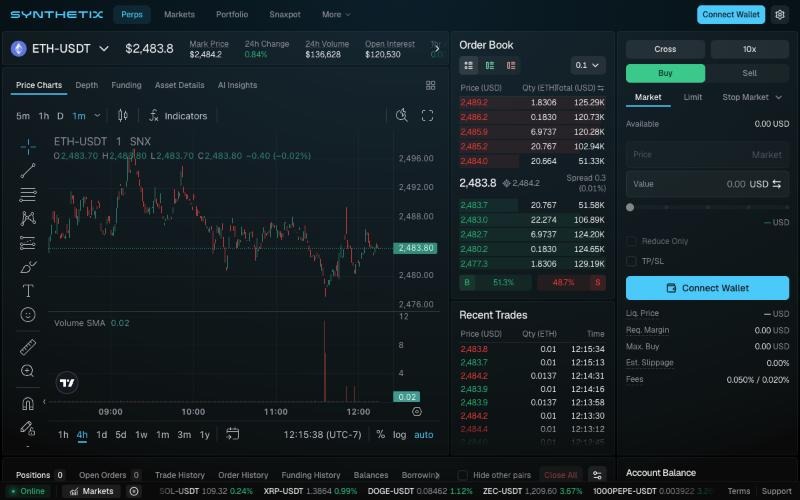The image size is (800, 500).
Task: Select the pattern drawing tool
Action: click(28, 218)
